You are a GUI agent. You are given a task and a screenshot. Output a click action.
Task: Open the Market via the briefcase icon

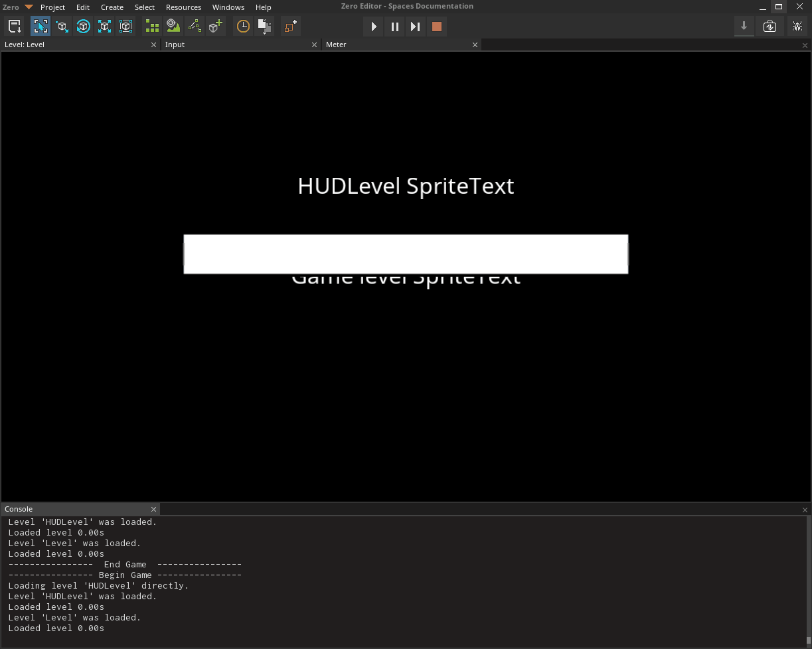pyautogui.click(x=770, y=26)
